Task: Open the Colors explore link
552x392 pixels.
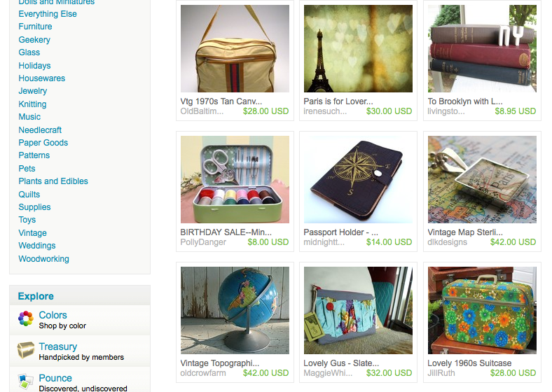Action: click(x=53, y=315)
